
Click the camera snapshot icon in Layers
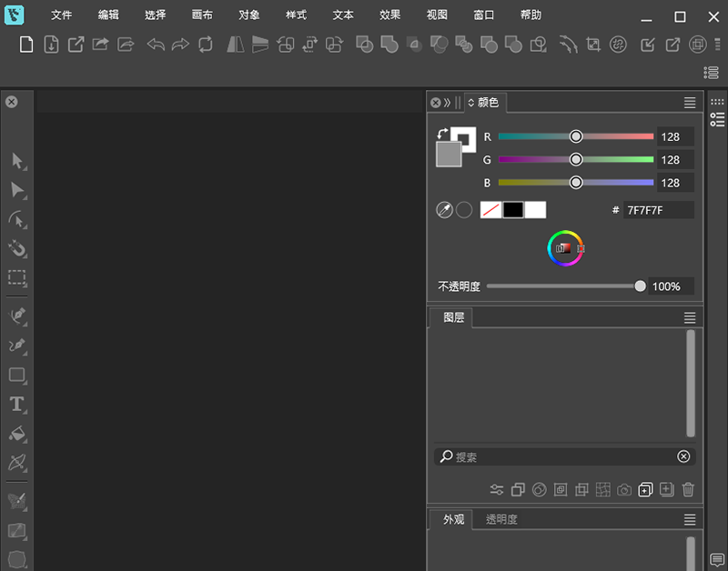tap(624, 490)
